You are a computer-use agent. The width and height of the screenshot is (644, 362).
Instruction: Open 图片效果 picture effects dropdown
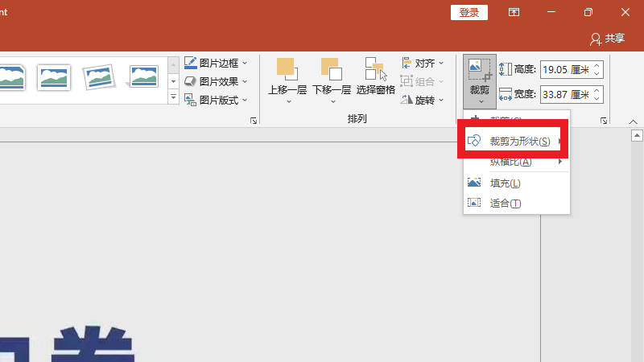(x=217, y=81)
